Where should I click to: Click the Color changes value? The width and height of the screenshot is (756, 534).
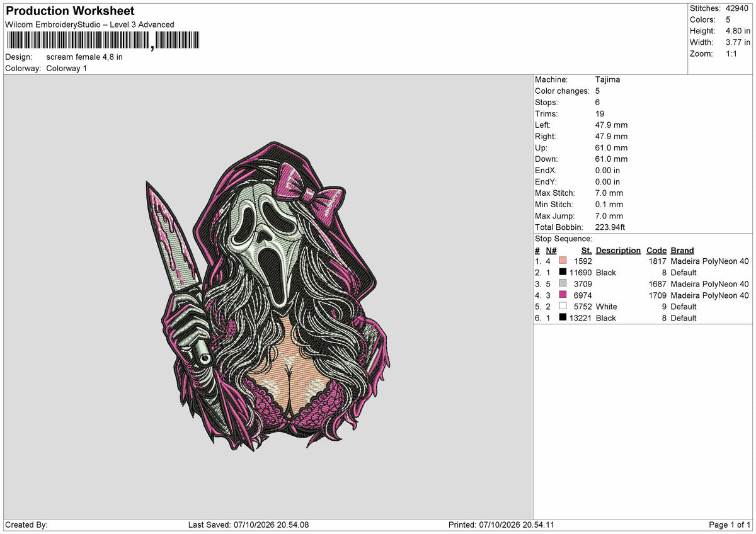(597, 91)
